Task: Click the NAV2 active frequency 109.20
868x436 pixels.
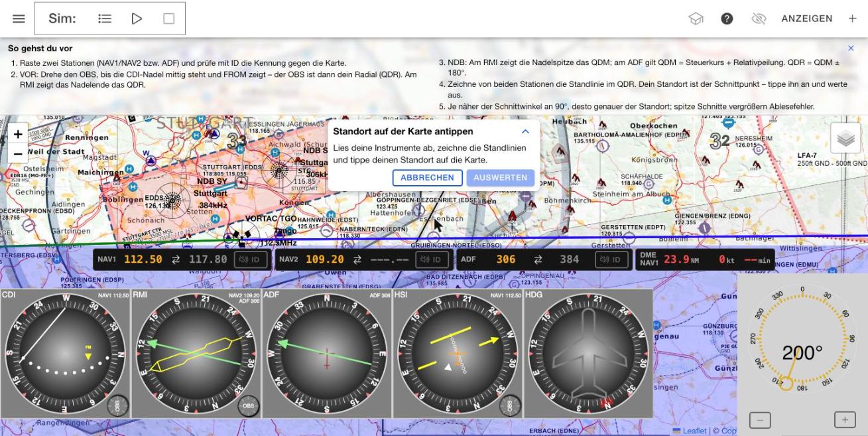Action: 325,259
